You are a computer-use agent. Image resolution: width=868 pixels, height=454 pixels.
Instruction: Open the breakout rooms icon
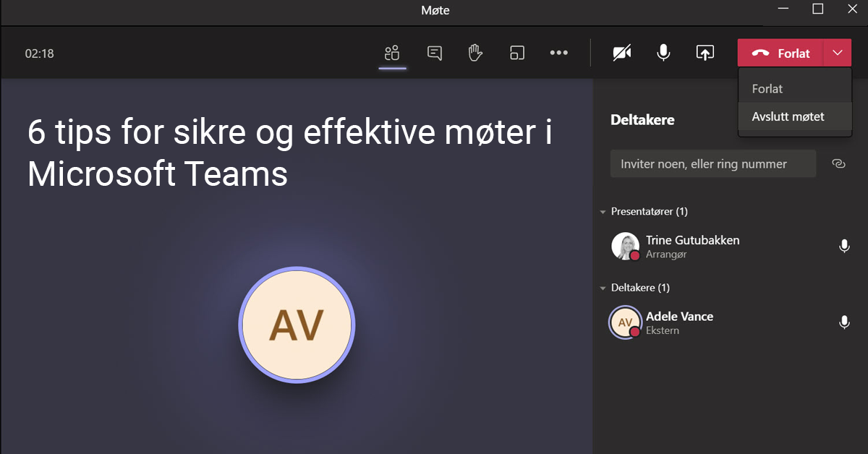(516, 52)
